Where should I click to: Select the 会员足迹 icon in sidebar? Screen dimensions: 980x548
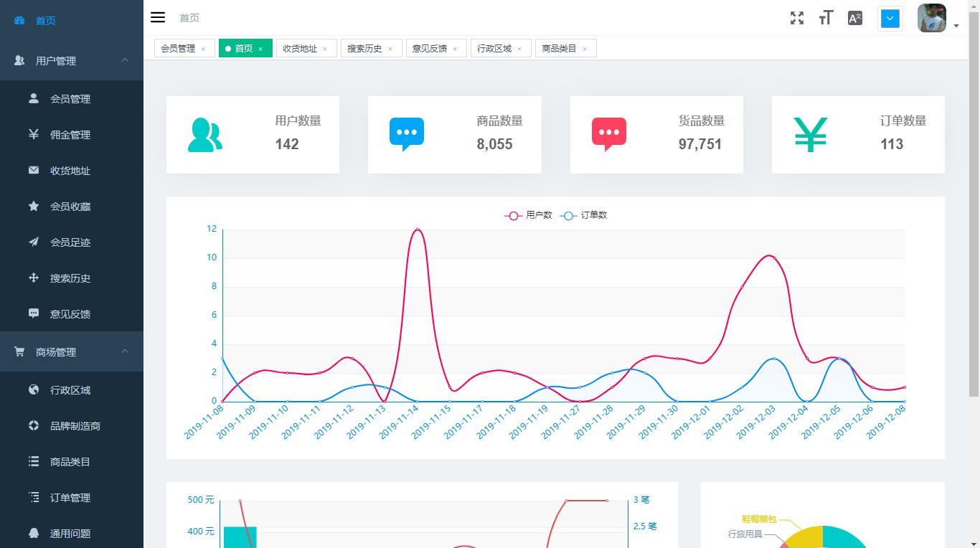click(x=34, y=242)
